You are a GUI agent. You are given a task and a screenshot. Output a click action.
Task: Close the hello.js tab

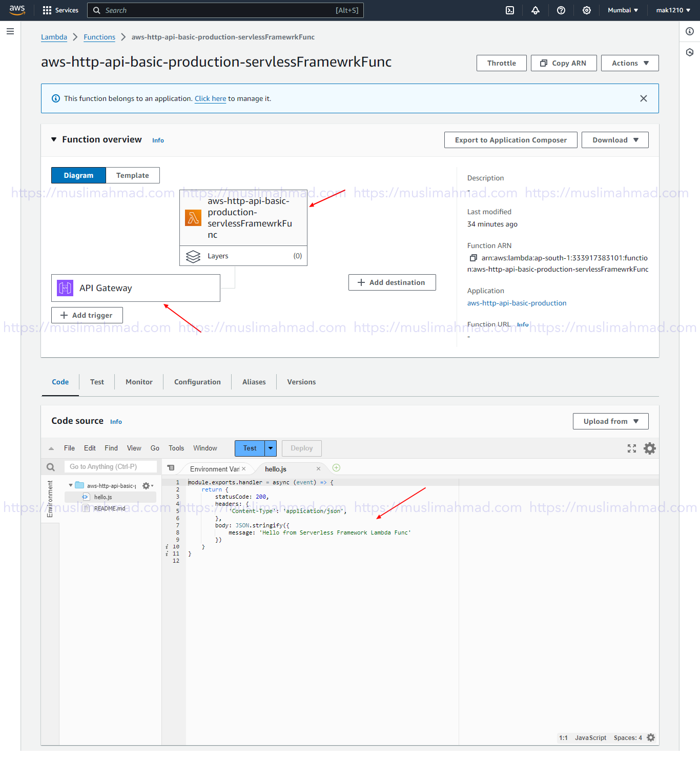[x=318, y=469]
